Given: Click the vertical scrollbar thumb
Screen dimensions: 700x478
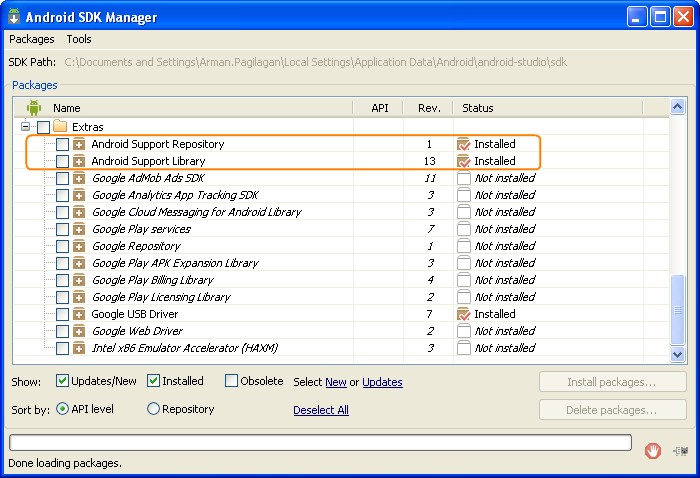Looking at the screenshot, I should pos(677,310).
